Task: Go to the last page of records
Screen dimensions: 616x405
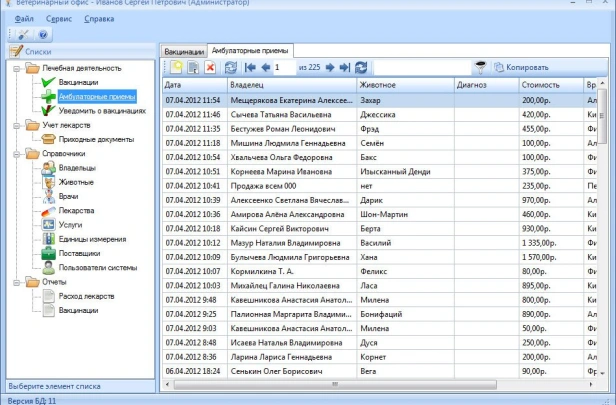Action: pyautogui.click(x=344, y=67)
